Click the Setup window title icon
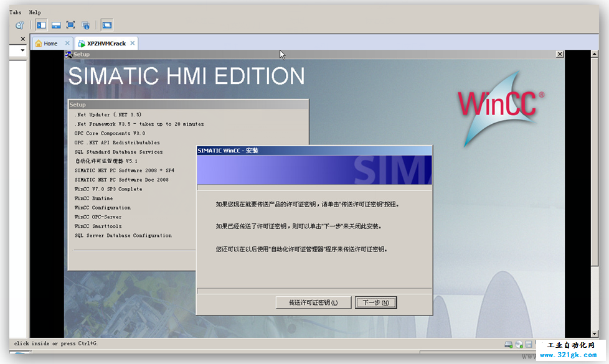This screenshot has height=364, width=609. pyautogui.click(x=68, y=54)
